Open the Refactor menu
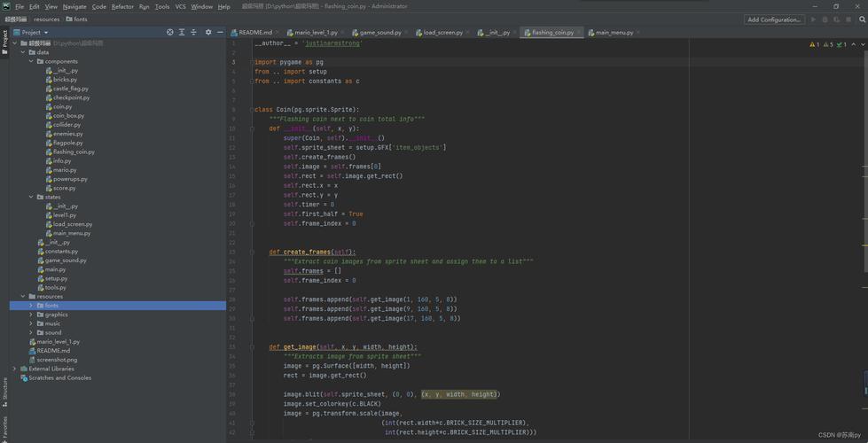 [x=122, y=6]
